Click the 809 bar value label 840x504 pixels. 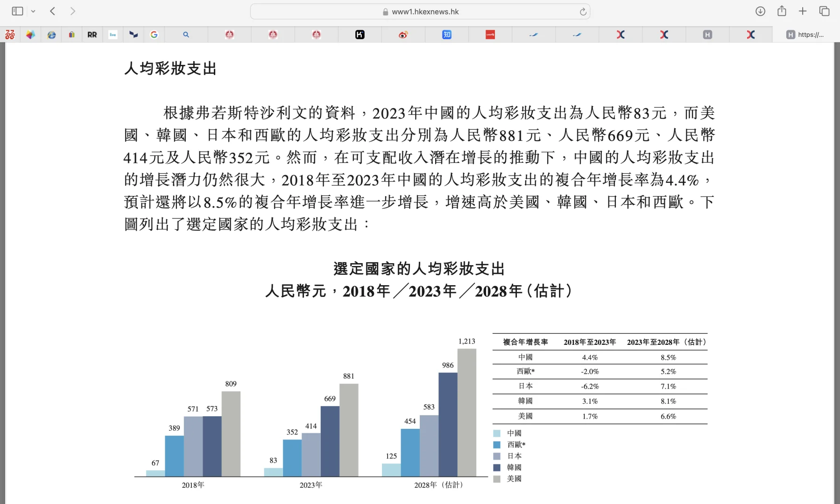point(231,384)
